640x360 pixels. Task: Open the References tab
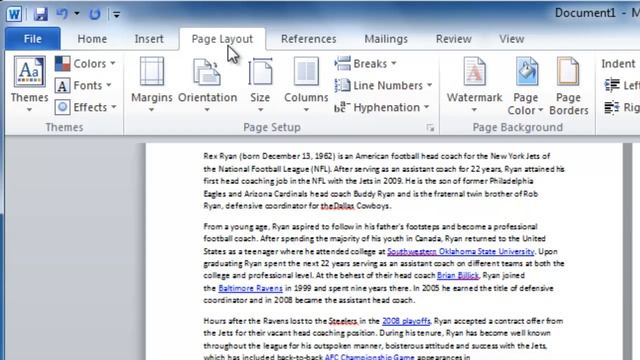point(309,39)
